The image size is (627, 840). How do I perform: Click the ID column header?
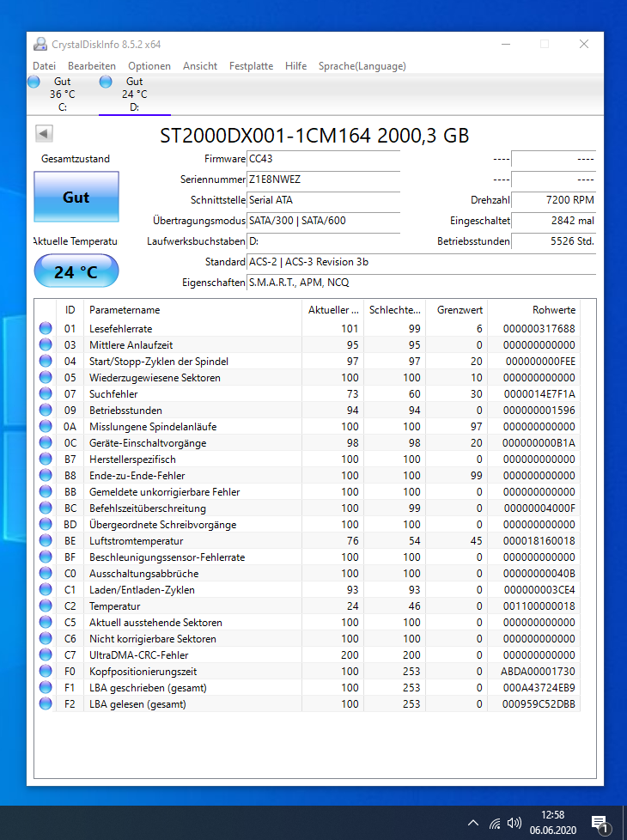(x=70, y=310)
